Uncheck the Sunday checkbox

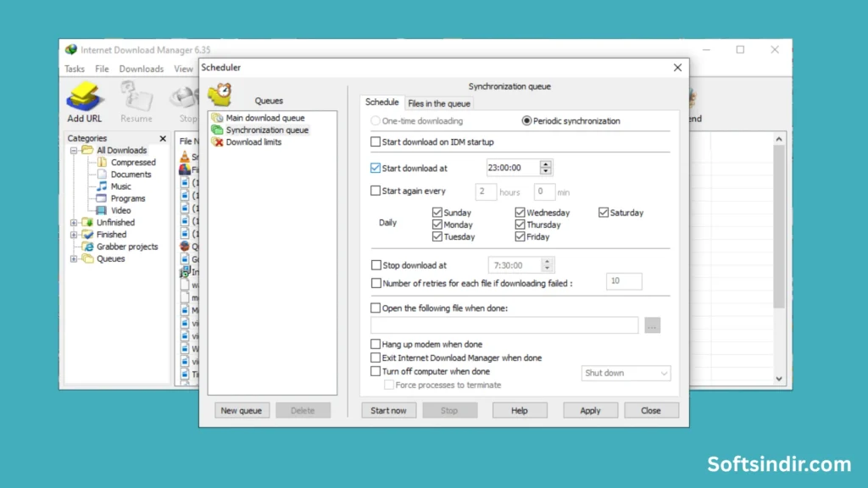pyautogui.click(x=437, y=213)
